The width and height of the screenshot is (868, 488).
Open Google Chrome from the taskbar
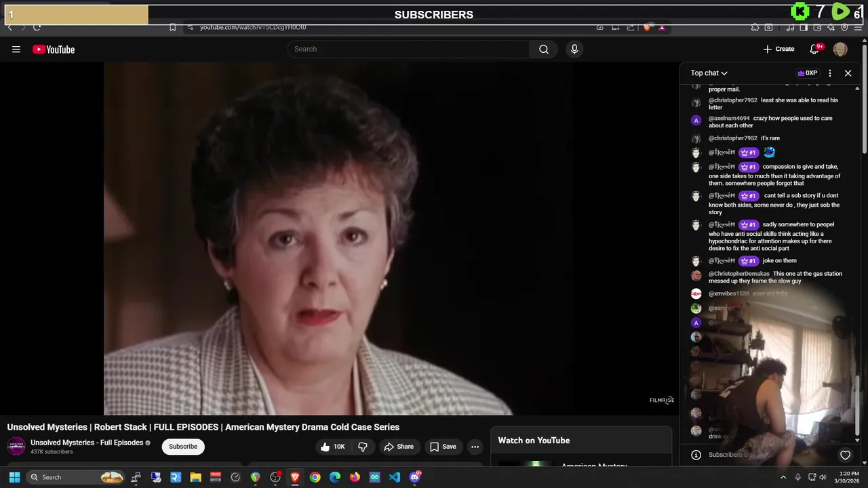pyautogui.click(x=315, y=477)
